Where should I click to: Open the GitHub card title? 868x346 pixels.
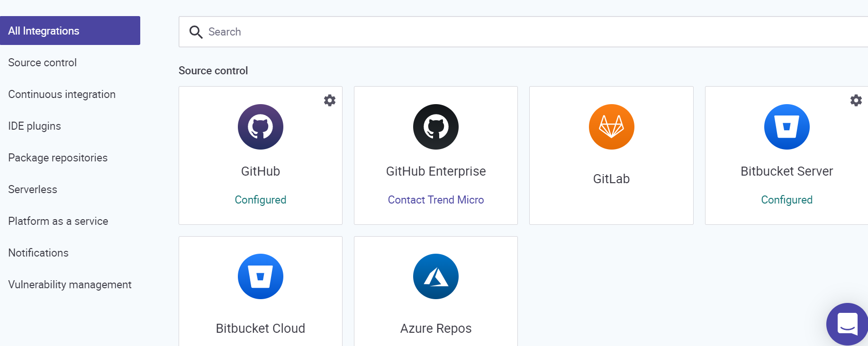261,171
